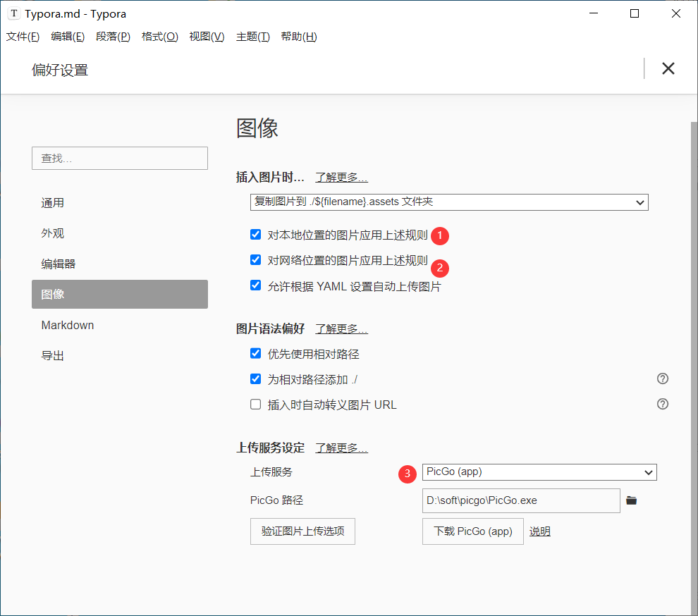Screen dimensions: 698x616
Task: Open the 帮助(H) menu
Action: (299, 37)
